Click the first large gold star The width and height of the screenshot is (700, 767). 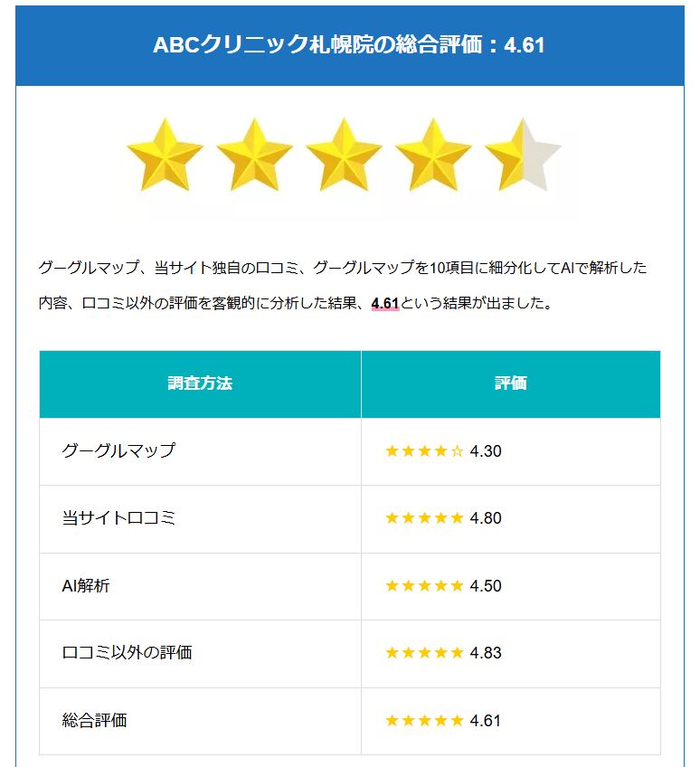pos(165,155)
